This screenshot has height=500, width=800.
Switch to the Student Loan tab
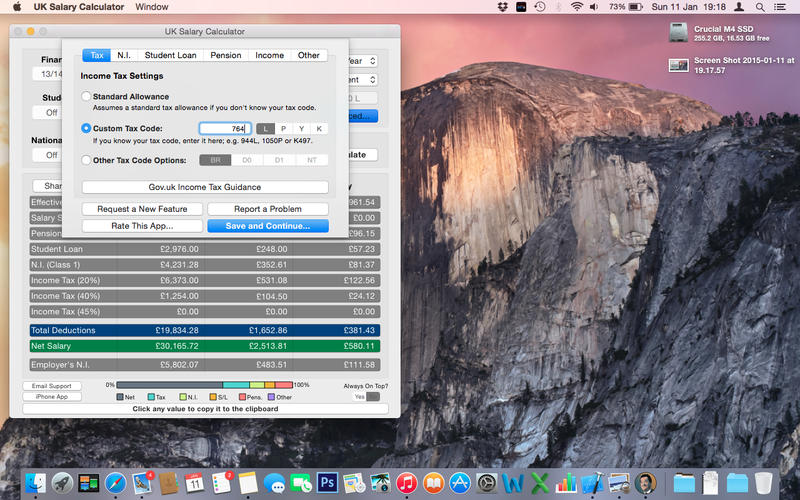170,56
